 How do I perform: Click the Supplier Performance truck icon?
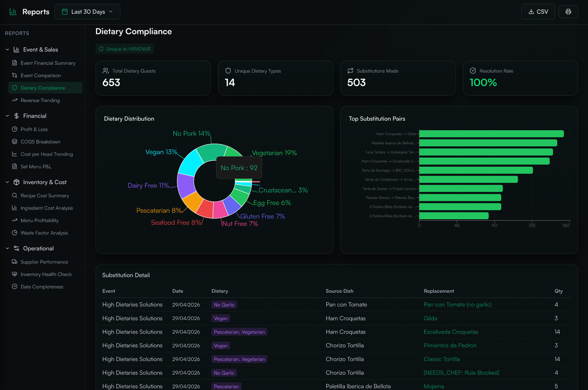point(15,262)
